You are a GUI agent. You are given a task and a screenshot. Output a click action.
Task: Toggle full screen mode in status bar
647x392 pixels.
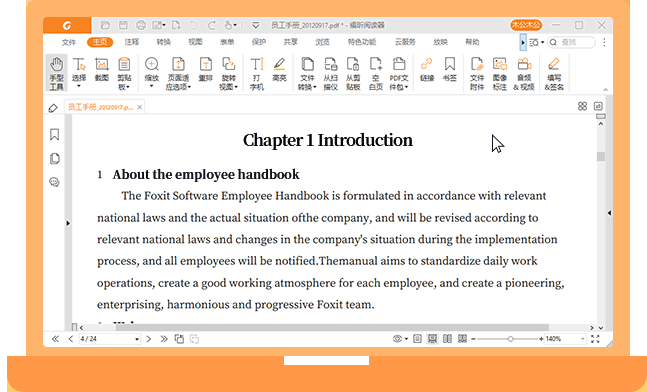595,339
